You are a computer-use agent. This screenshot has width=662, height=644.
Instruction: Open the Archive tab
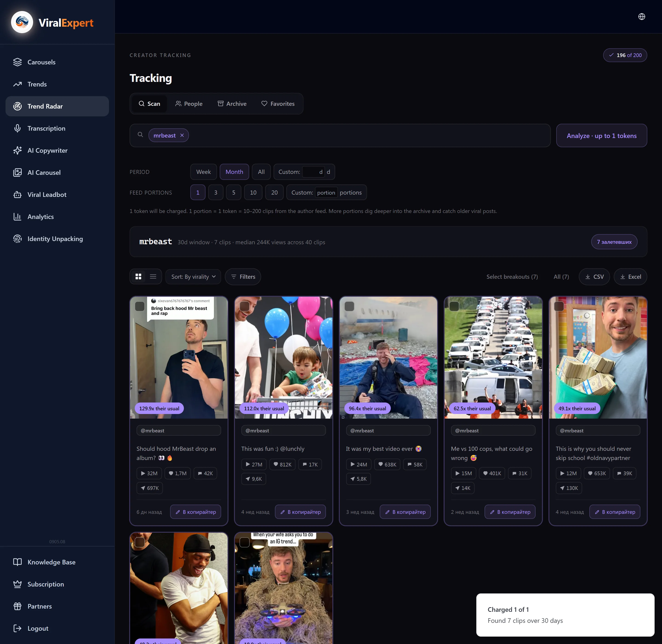coord(232,104)
